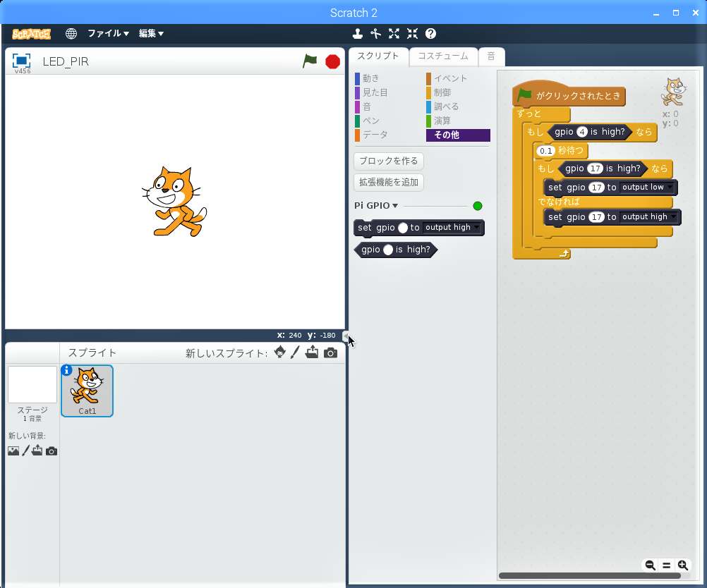This screenshot has height=588, width=707.
Task: Click the 0.1 seconds wait value
Action: click(x=545, y=151)
